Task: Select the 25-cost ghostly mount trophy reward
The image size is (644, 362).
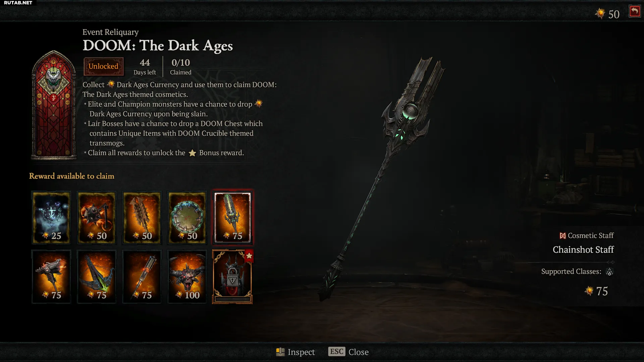Action: 51,217
